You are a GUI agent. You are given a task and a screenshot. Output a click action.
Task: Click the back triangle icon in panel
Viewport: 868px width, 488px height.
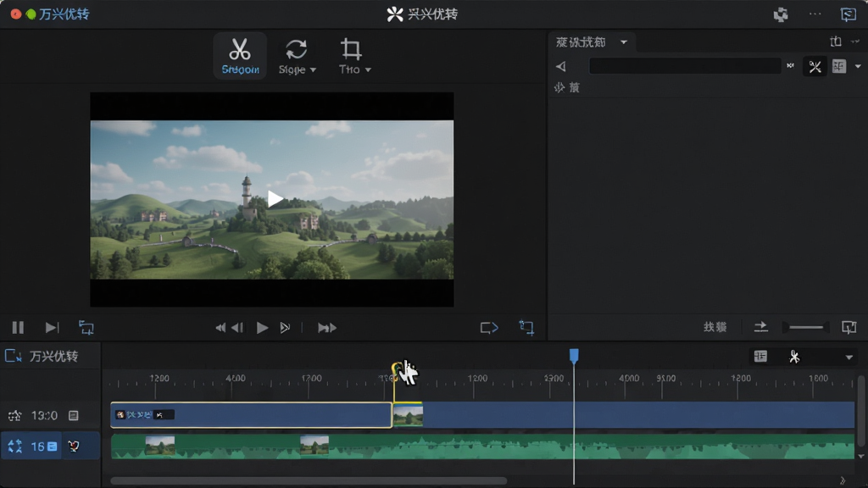coord(561,66)
